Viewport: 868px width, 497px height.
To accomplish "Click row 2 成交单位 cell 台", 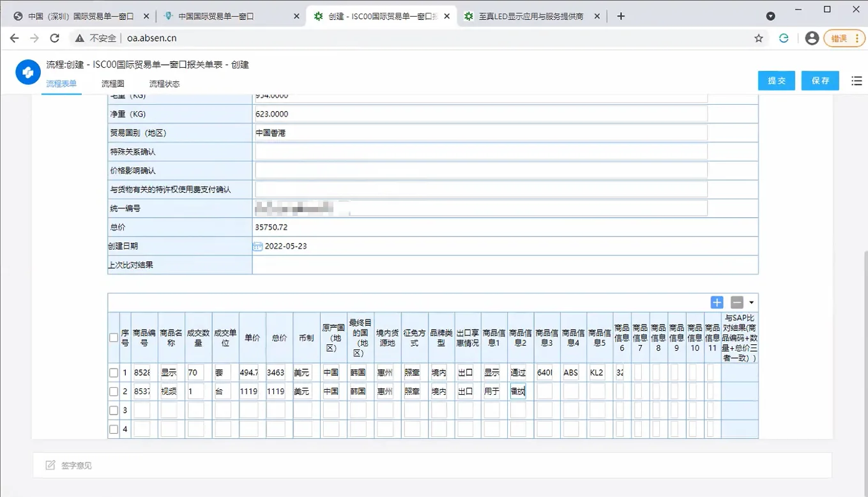I will (x=223, y=391).
